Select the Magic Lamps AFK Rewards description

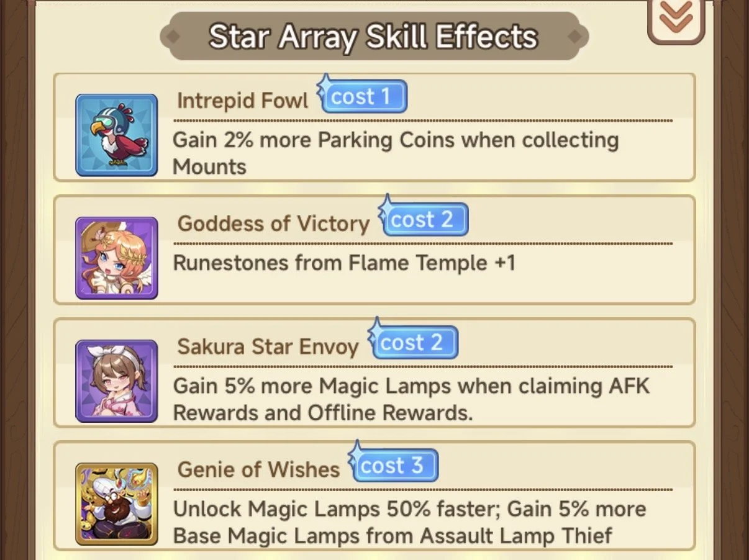point(411,399)
